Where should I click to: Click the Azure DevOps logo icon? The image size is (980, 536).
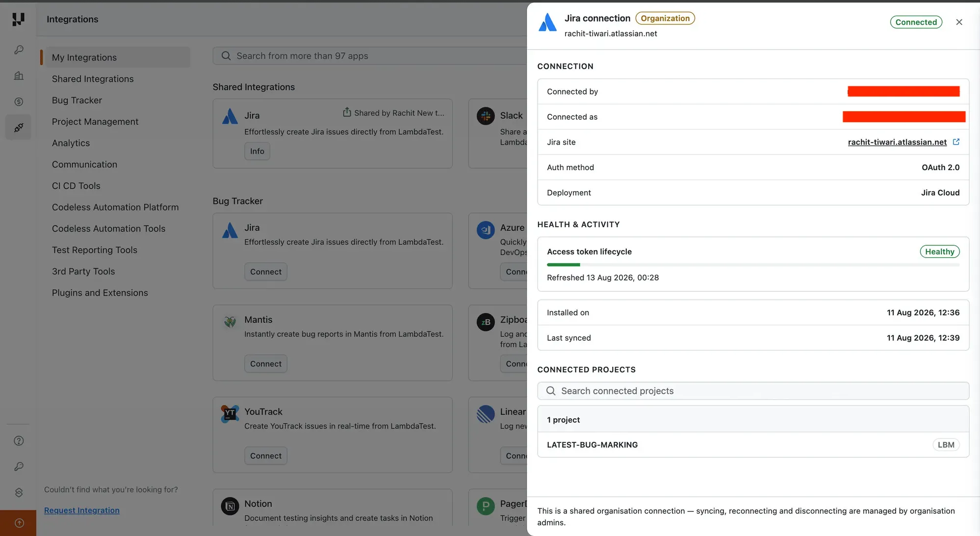[x=486, y=230]
